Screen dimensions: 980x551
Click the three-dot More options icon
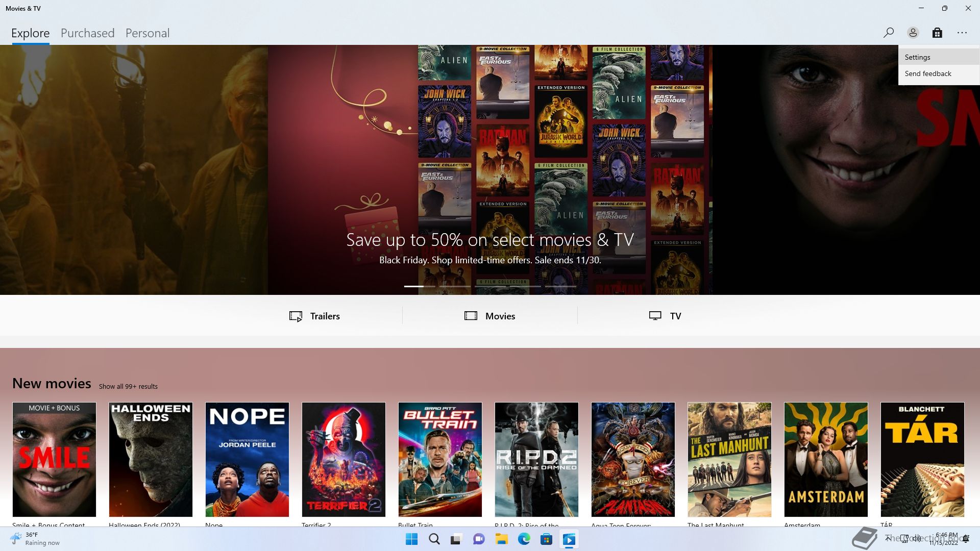[962, 33]
